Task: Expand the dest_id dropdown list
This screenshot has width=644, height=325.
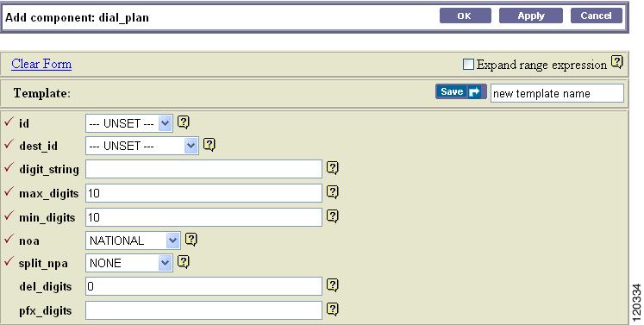Action: [x=142, y=146]
